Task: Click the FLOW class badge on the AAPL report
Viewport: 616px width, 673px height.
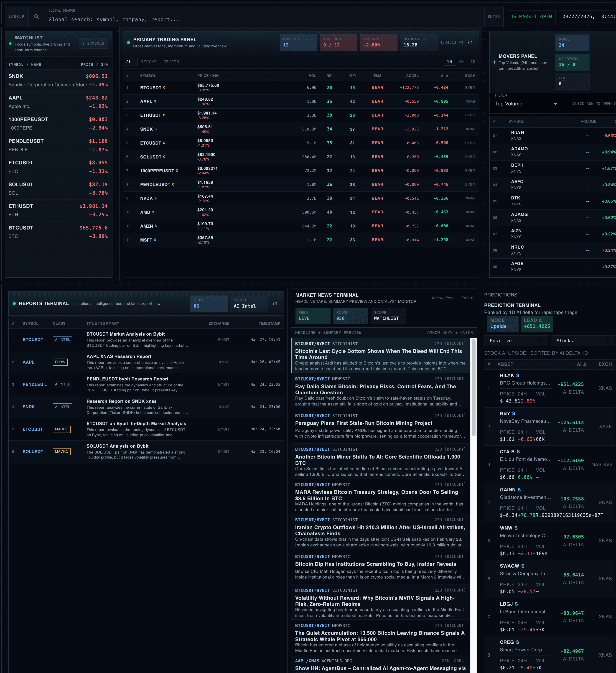Action: 60,362
